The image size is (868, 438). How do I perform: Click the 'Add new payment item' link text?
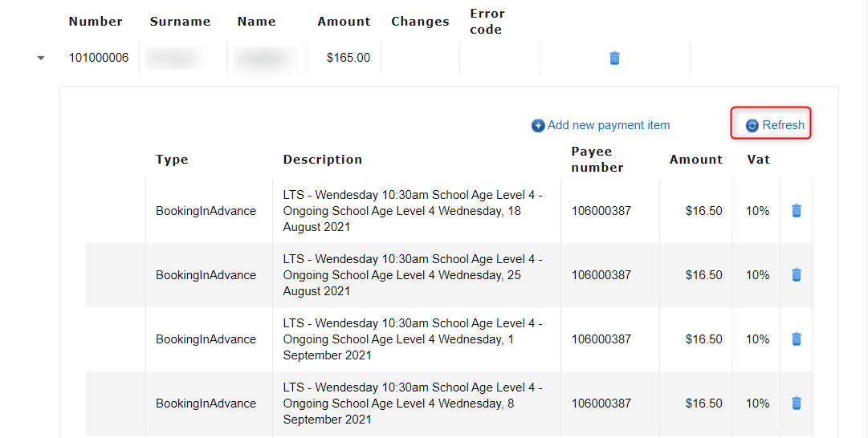coord(608,125)
